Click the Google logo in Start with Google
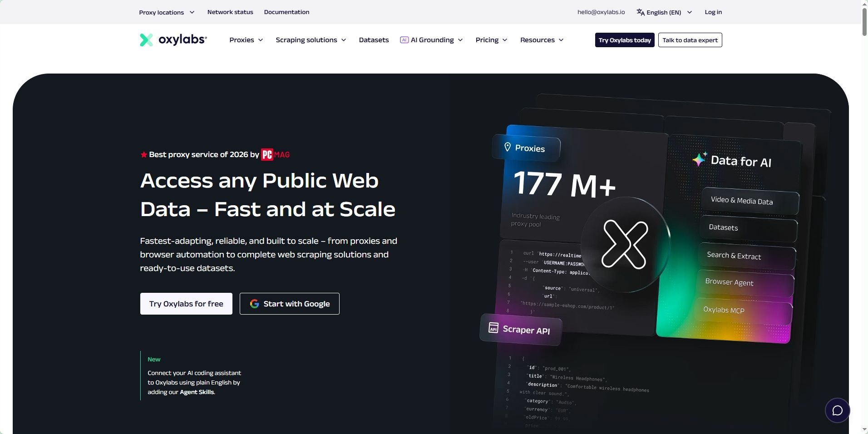868x434 pixels. coord(255,304)
